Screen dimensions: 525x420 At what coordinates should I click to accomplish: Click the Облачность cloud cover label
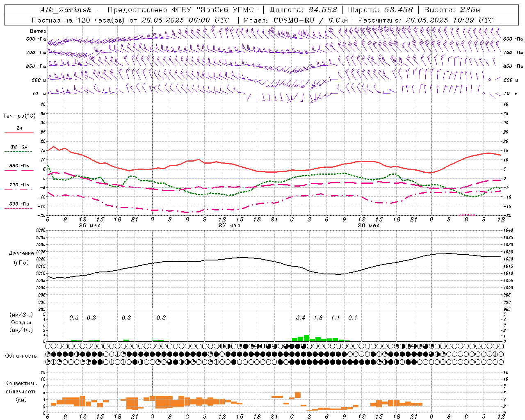pyautogui.click(x=21, y=356)
